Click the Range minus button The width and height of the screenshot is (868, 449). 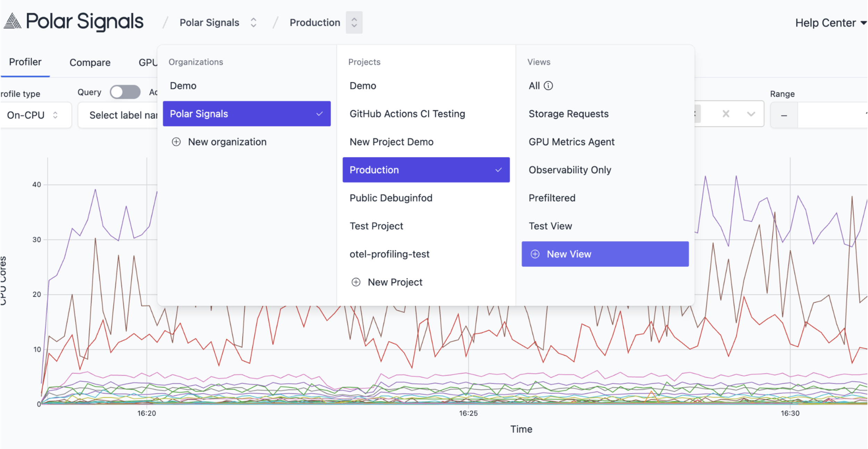click(784, 115)
